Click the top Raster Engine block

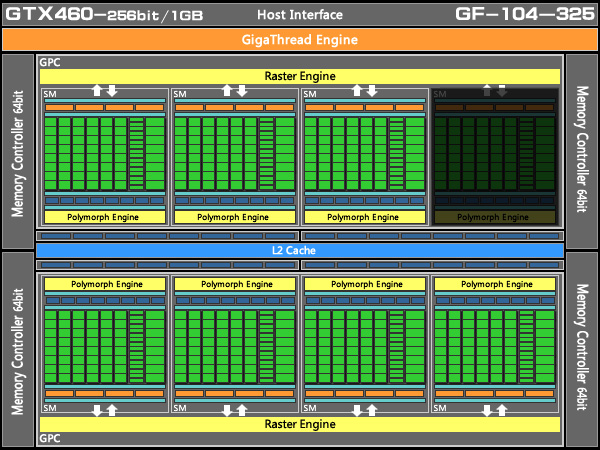300,76
